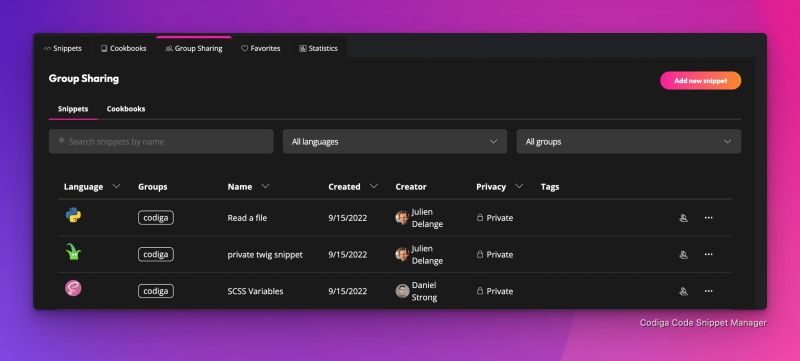The width and height of the screenshot is (800, 361).
Task: Open the Snippets top tab
Action: [63, 48]
